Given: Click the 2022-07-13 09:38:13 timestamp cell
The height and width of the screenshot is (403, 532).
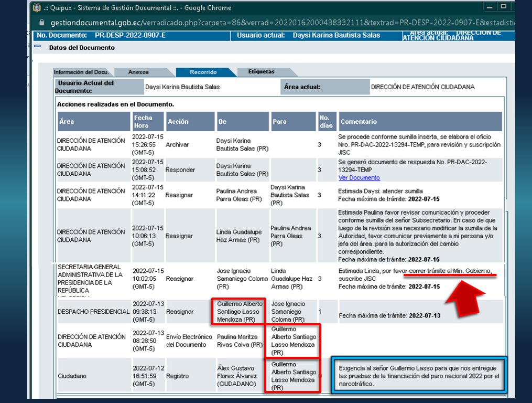Looking at the screenshot, I should 148,312.
